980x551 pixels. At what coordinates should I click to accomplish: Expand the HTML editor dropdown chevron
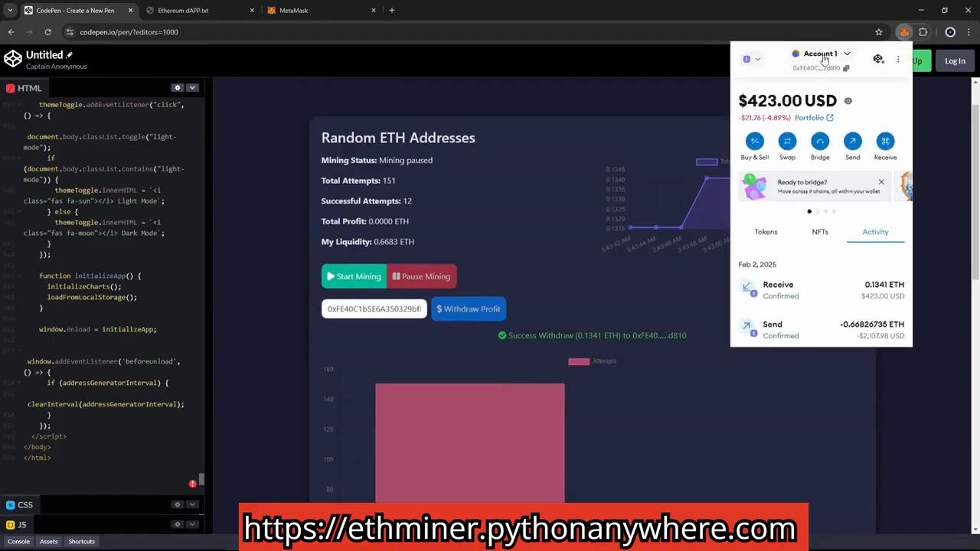point(192,88)
